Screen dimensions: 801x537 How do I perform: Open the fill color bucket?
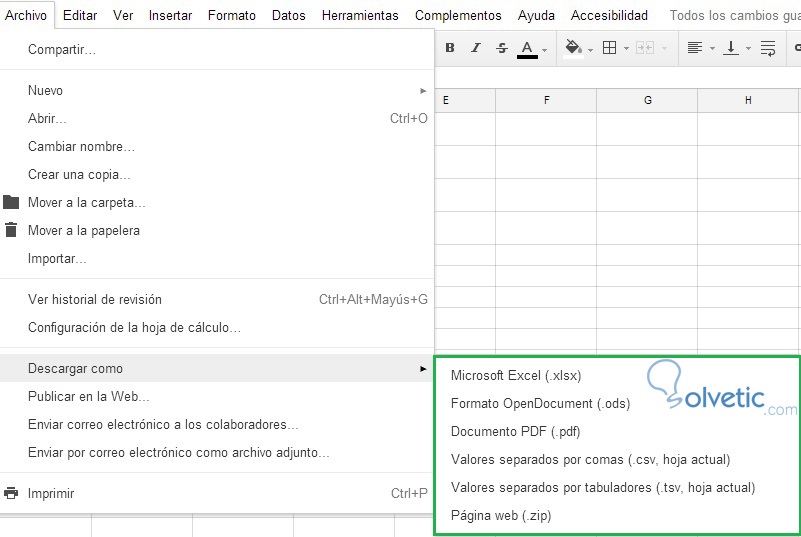click(x=573, y=49)
